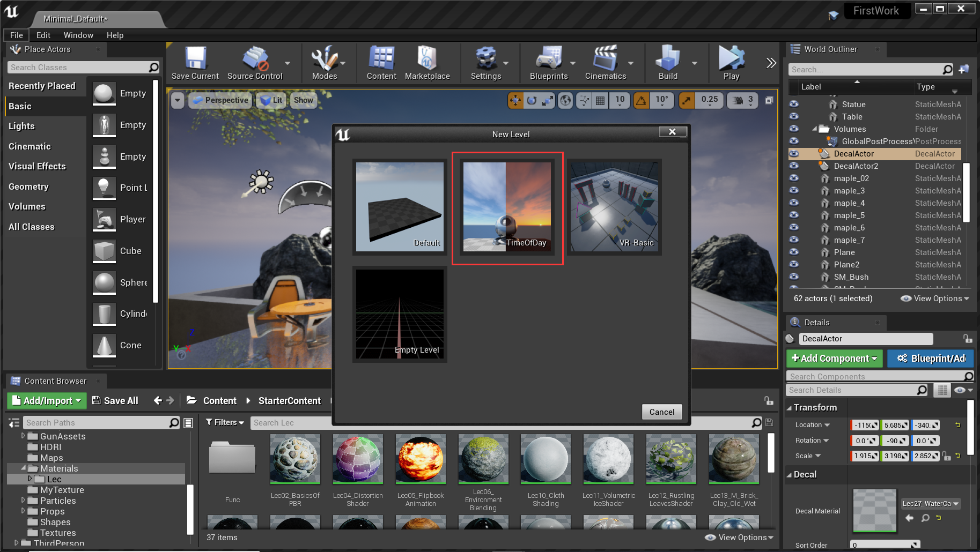This screenshot has height=552, width=980.
Task: Toggle world/local coordinate globe icon
Action: coord(565,100)
